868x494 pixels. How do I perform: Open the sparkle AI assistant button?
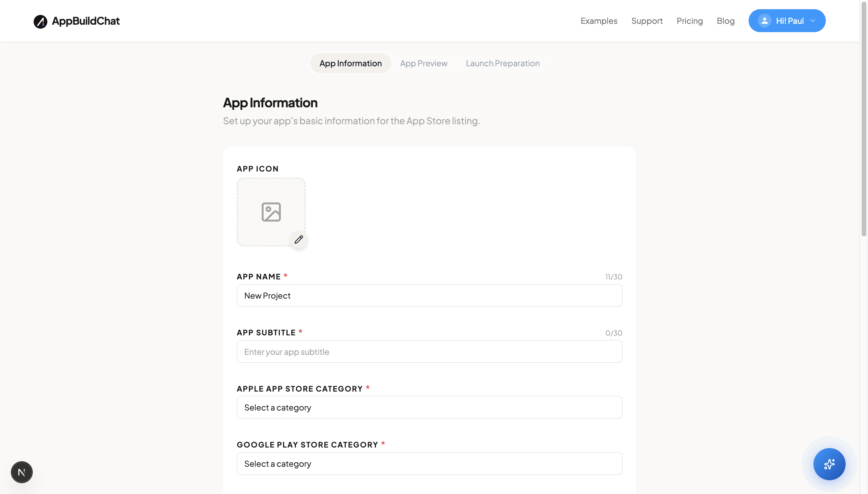point(829,464)
